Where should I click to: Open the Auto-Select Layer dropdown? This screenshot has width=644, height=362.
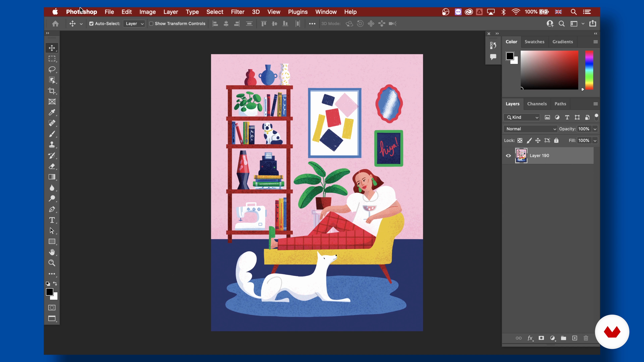pyautogui.click(x=134, y=23)
